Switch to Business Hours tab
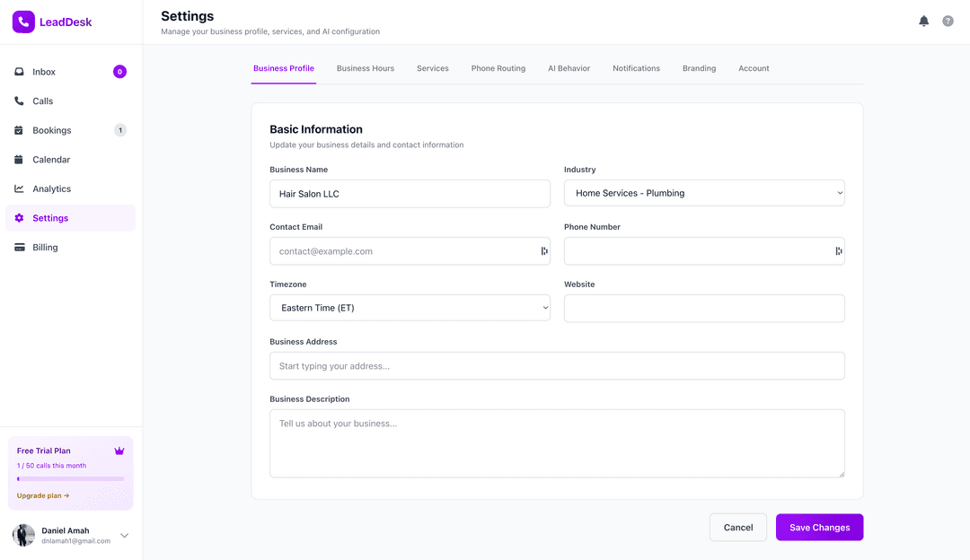970x560 pixels. [x=365, y=68]
